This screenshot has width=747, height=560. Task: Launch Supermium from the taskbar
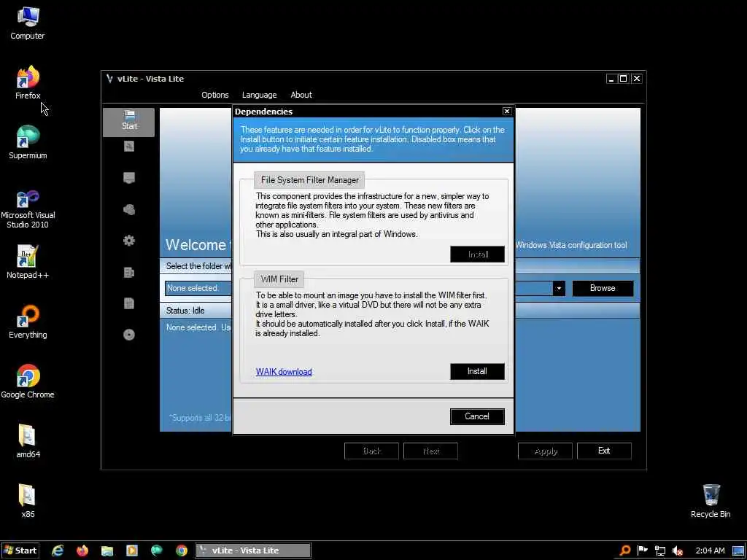tap(157, 551)
